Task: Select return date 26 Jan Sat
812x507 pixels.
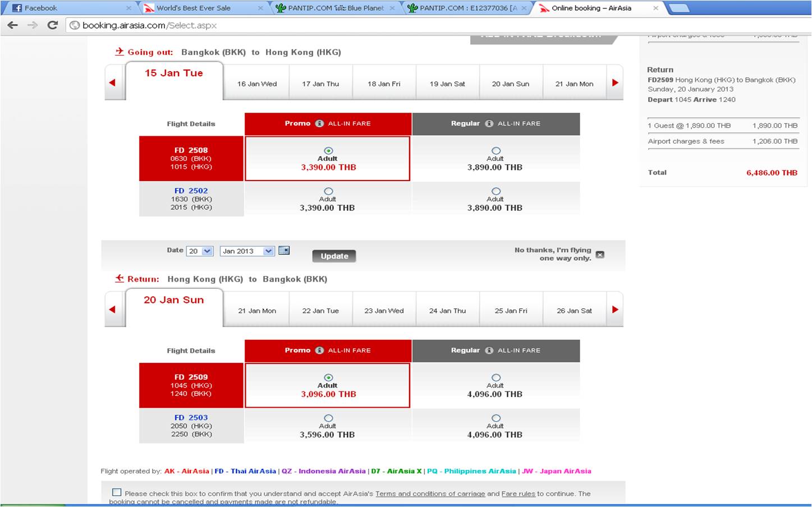Action: coord(574,310)
